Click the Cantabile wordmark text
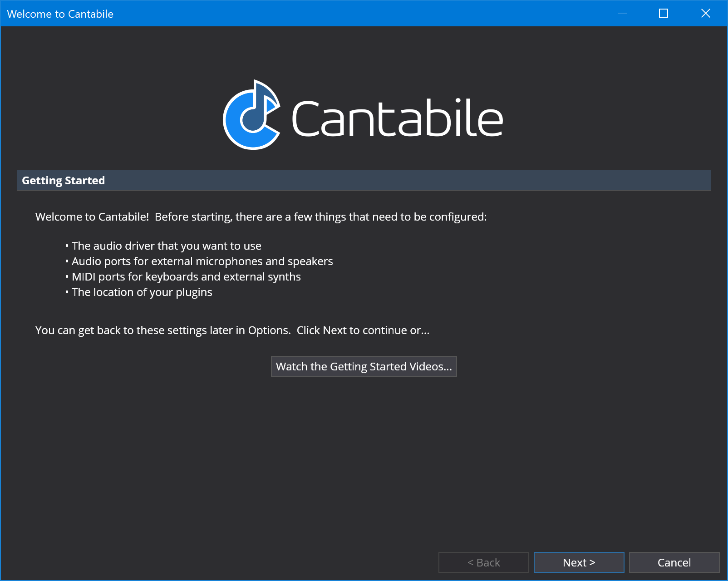This screenshot has width=728, height=581. [x=397, y=118]
